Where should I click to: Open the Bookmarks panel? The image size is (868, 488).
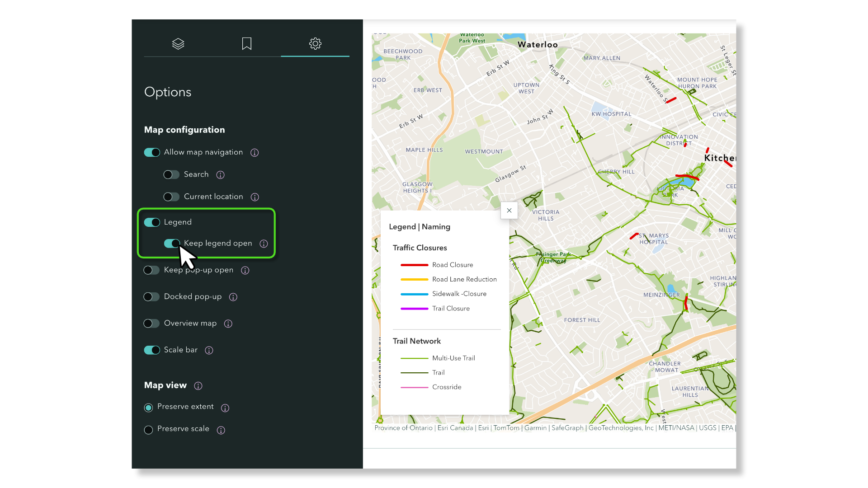[246, 44]
